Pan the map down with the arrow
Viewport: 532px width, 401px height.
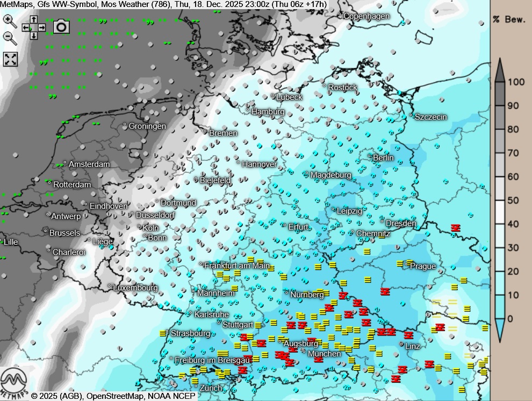[x=34, y=35]
